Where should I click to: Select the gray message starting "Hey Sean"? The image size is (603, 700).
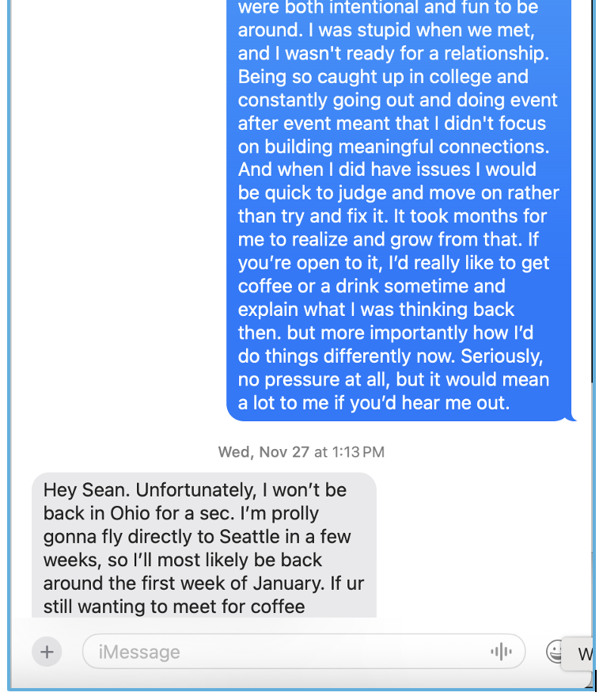(203, 546)
